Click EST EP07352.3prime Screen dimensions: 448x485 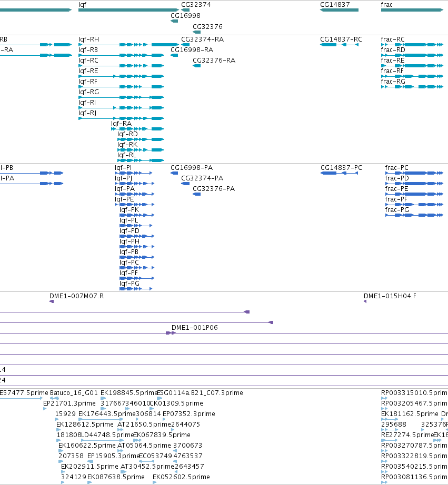point(189,414)
